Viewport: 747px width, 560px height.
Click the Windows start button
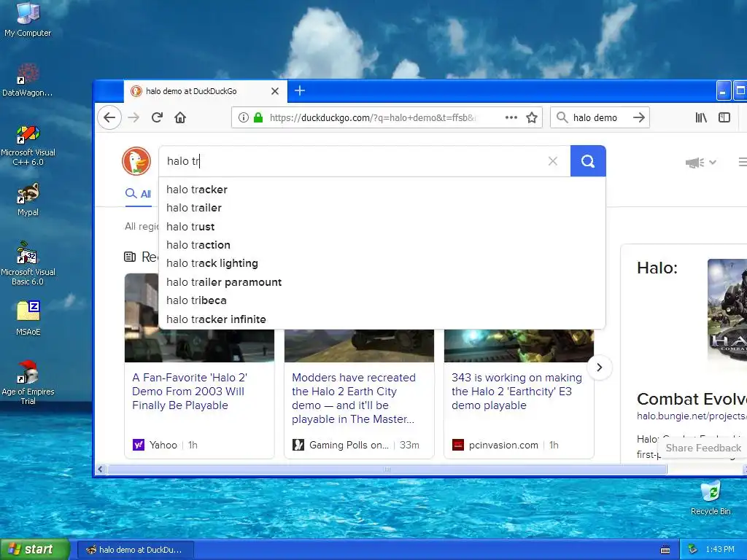click(x=35, y=549)
